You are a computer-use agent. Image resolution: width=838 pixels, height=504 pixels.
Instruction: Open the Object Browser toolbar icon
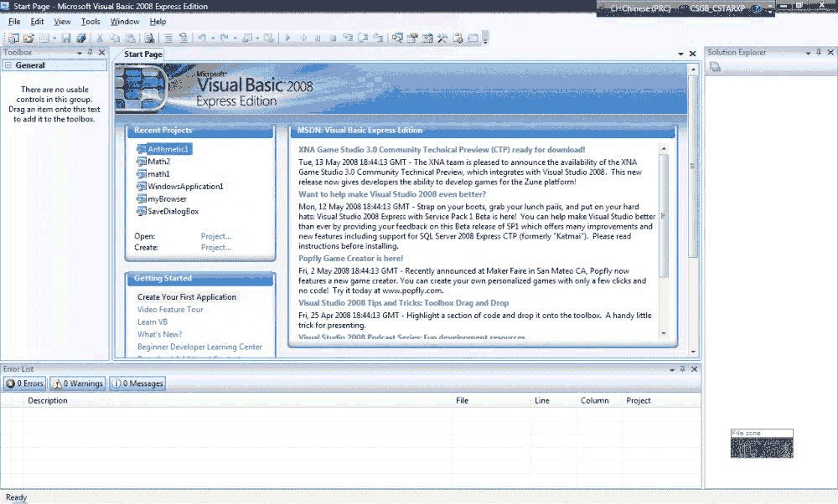pyautogui.click(x=427, y=38)
